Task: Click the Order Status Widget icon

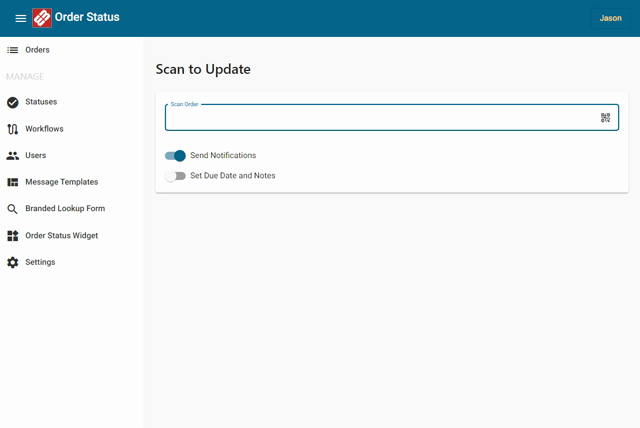Action: (13, 236)
